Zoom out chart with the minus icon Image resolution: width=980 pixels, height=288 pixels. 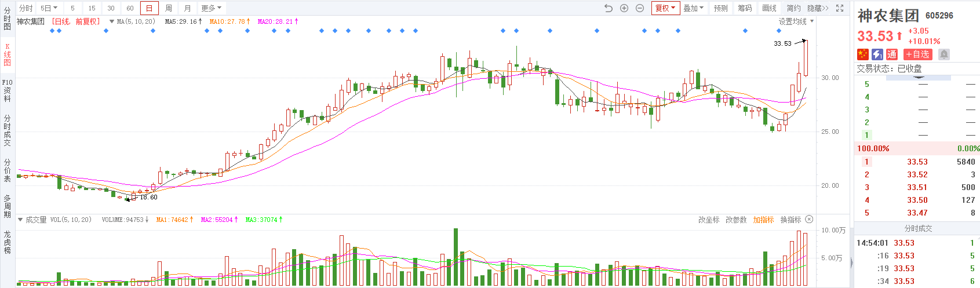click(640, 8)
